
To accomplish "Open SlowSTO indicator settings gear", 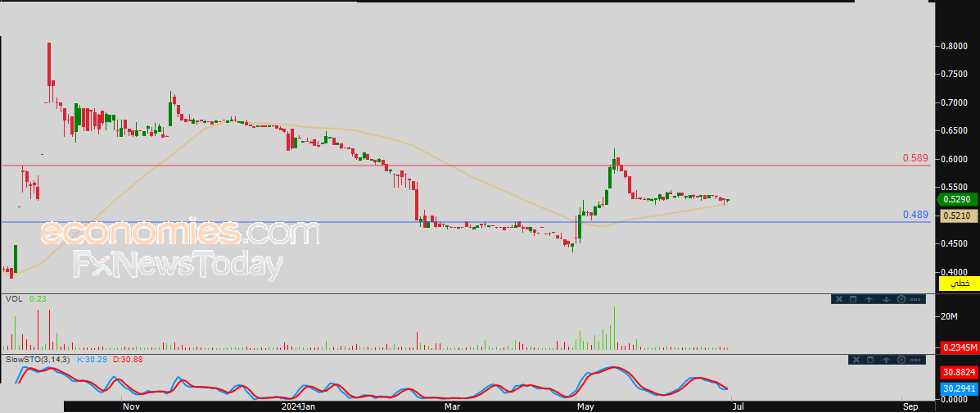I will coord(901,360).
